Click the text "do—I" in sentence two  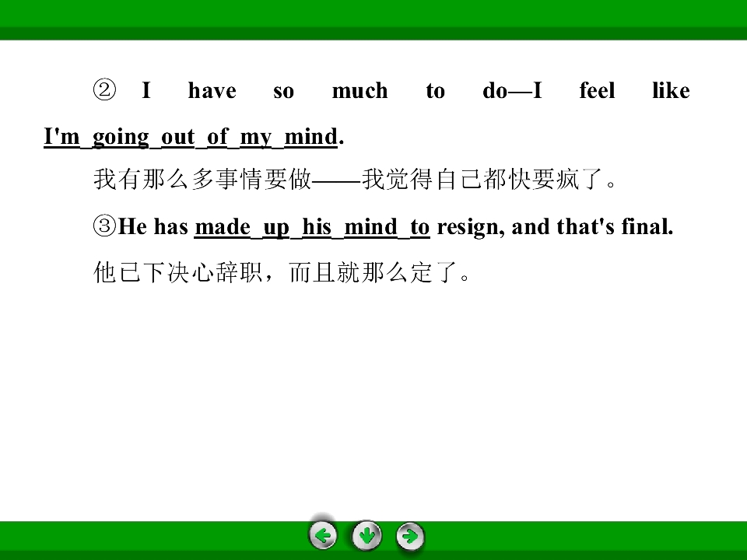tap(512, 91)
